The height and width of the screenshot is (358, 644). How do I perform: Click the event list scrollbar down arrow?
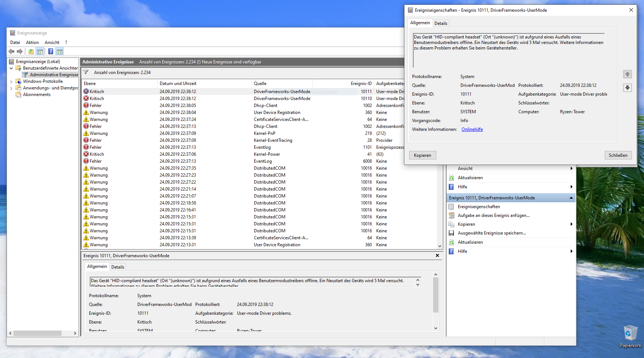(440, 246)
